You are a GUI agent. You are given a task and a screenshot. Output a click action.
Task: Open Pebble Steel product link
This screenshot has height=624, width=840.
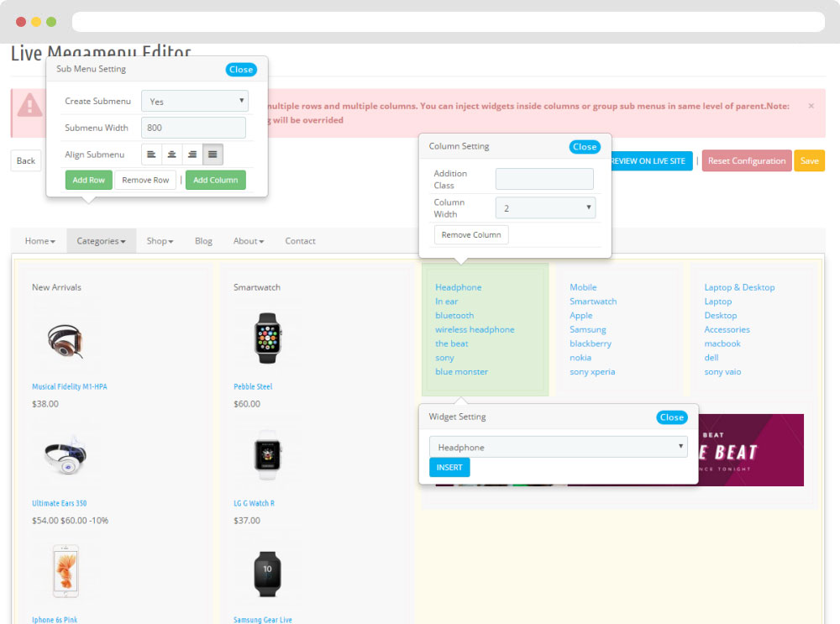point(253,386)
